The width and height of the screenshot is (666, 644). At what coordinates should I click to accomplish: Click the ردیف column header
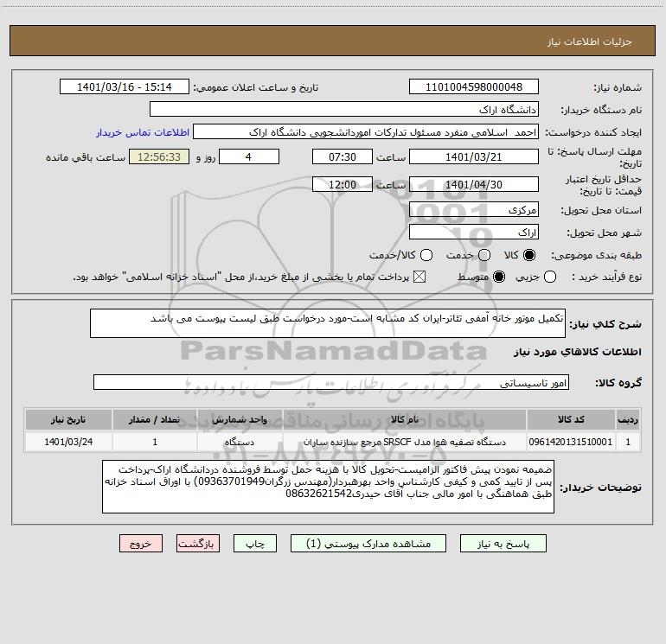[628, 419]
